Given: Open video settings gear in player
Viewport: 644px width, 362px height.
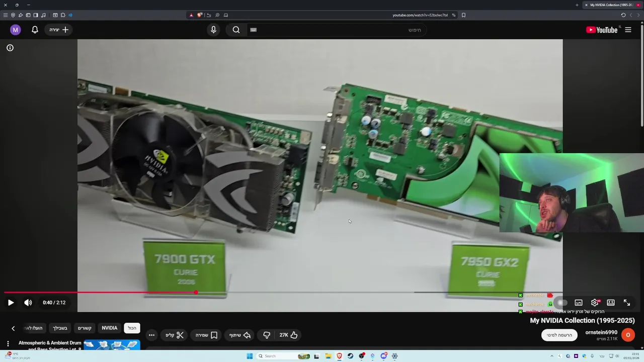Looking at the screenshot, I should tap(595, 303).
